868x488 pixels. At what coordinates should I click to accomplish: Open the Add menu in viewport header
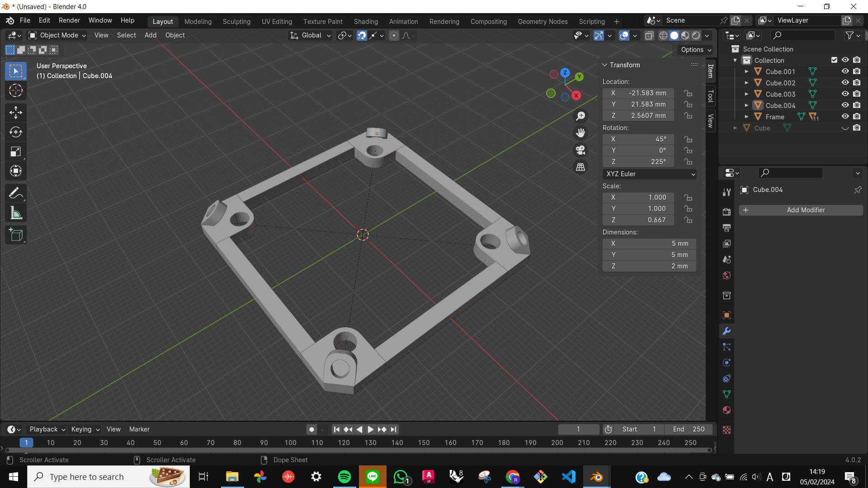(151, 35)
